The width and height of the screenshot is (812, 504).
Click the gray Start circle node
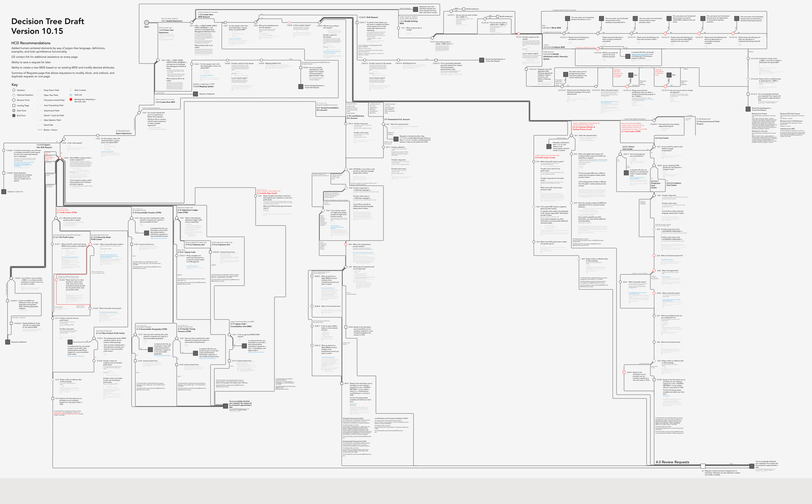[x=146, y=23]
